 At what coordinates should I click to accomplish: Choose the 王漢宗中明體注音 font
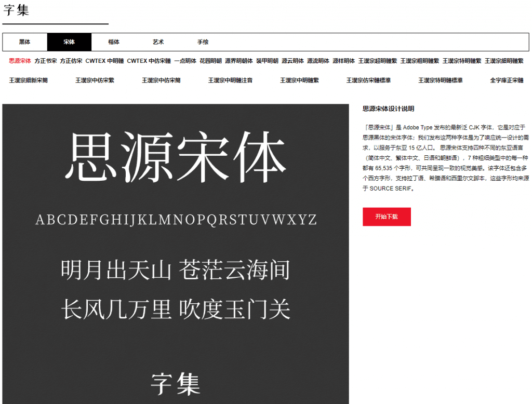point(230,80)
